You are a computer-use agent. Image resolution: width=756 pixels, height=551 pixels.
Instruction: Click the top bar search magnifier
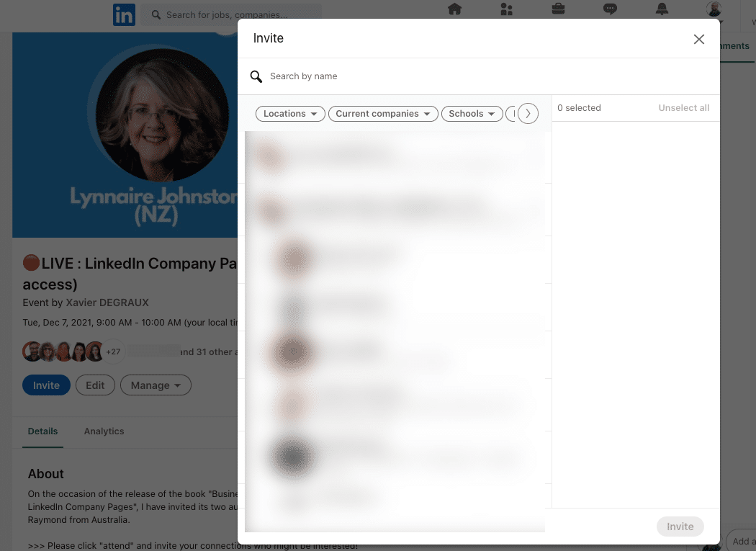(x=156, y=15)
